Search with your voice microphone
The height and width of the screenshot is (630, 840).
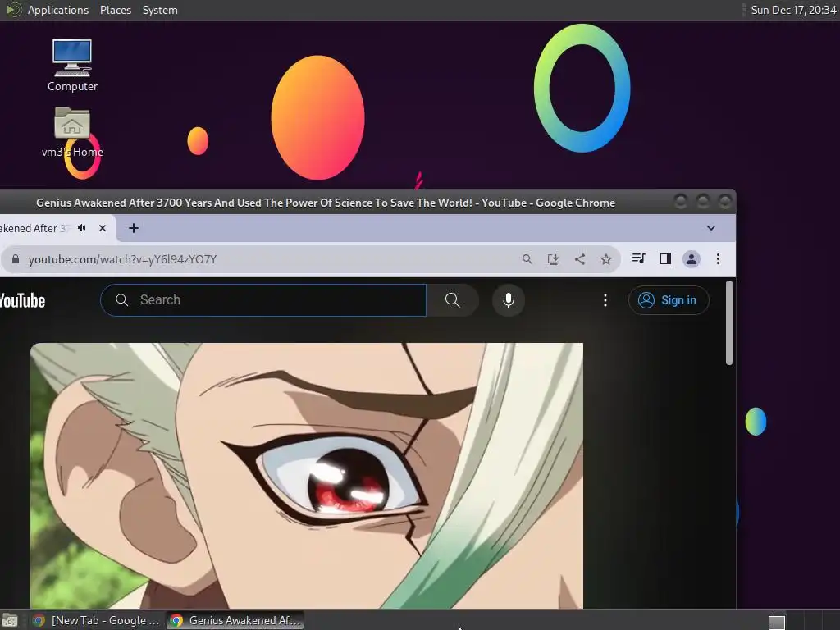tap(509, 300)
